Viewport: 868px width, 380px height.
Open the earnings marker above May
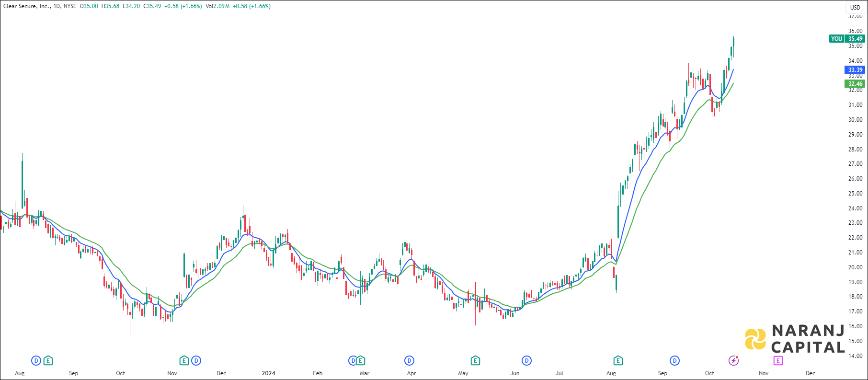point(475,360)
